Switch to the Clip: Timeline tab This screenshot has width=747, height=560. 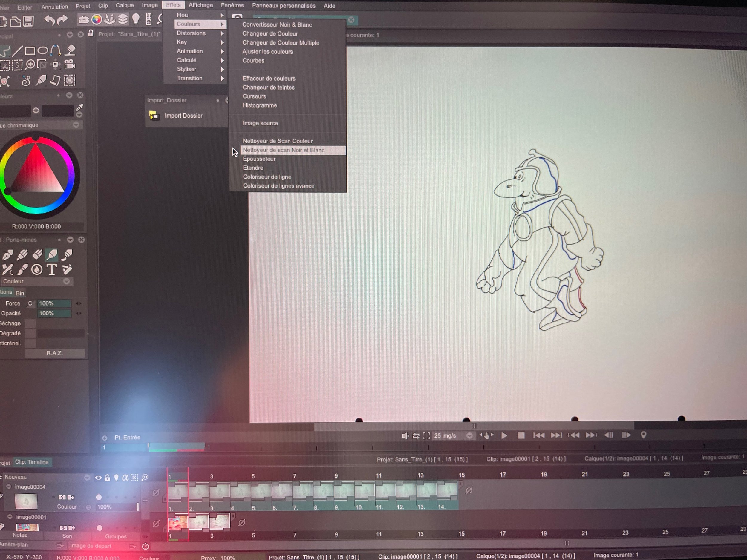pos(32,462)
